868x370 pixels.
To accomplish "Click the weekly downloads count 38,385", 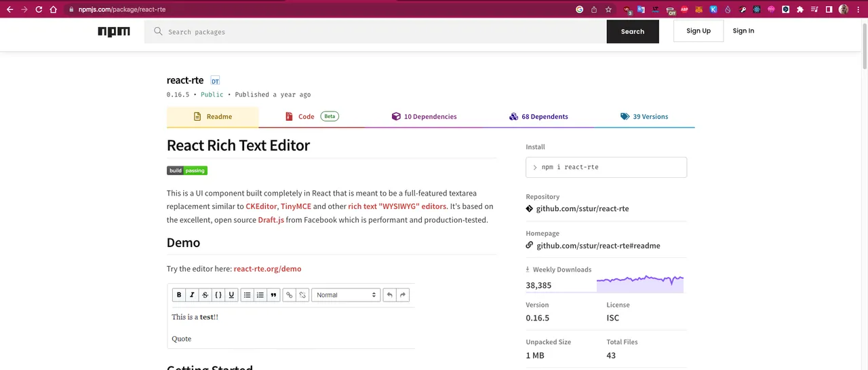I will (538, 286).
